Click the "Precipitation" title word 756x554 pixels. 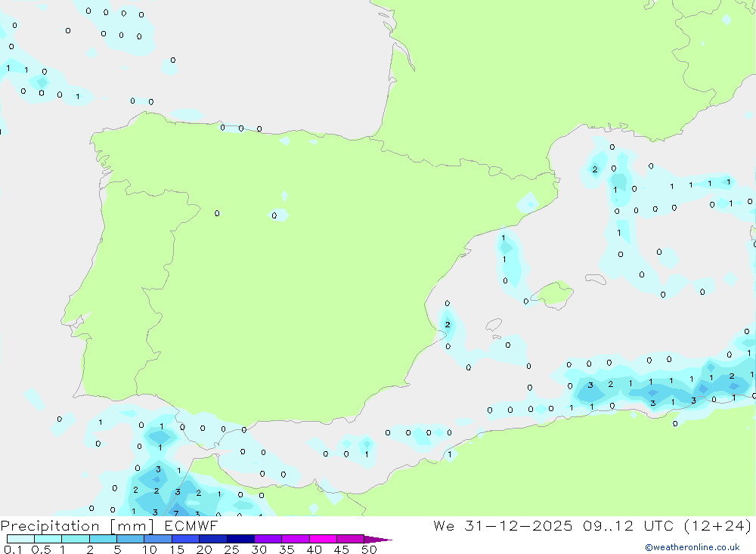click(x=50, y=526)
